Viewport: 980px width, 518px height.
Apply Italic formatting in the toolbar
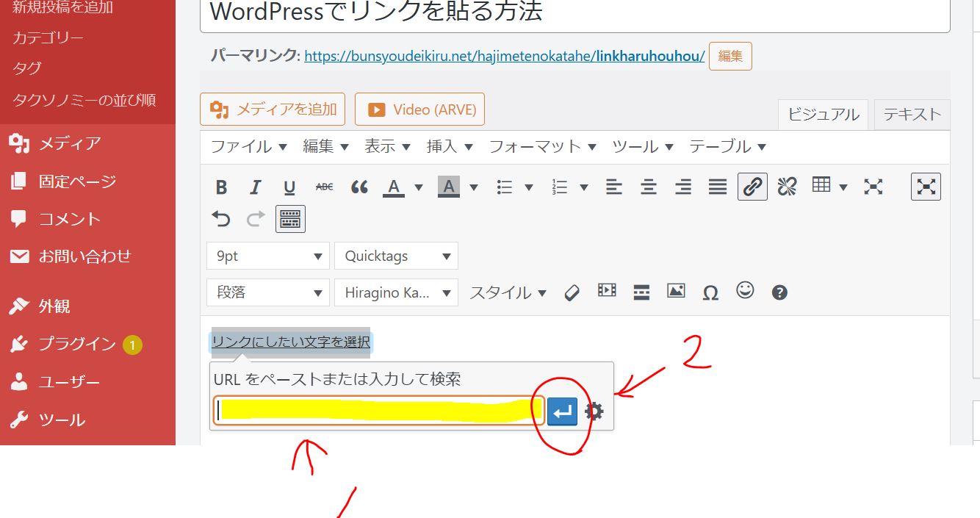255,187
